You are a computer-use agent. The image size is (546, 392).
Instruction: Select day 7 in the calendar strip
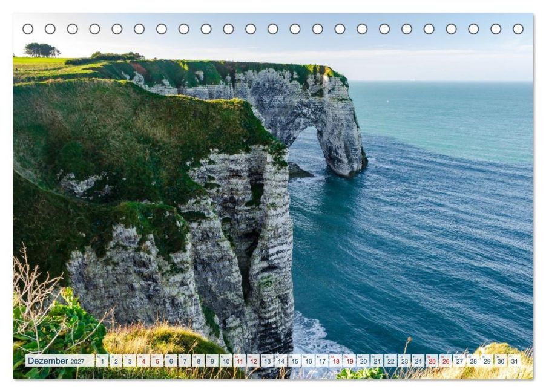[x=185, y=361]
